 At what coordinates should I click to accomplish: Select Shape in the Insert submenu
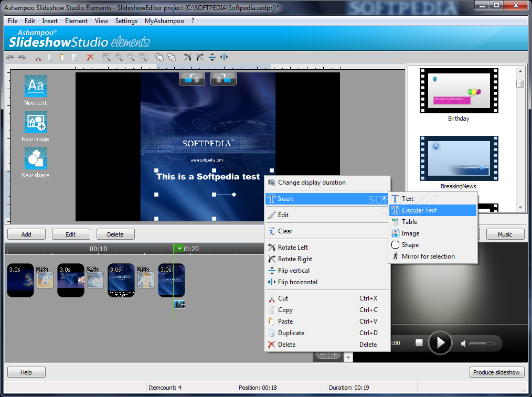coord(433,245)
